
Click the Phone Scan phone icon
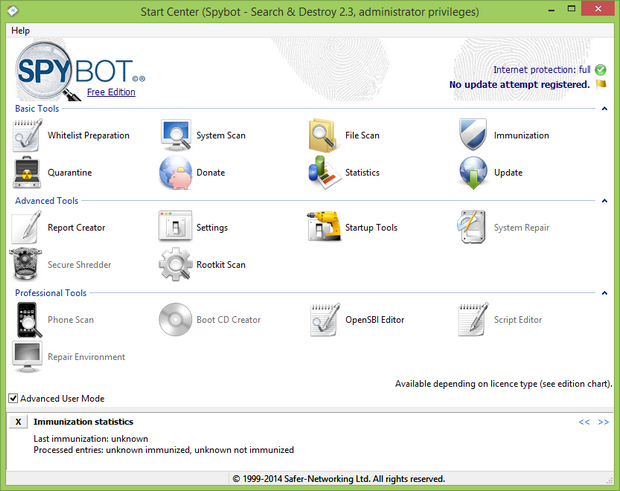pyautogui.click(x=28, y=320)
